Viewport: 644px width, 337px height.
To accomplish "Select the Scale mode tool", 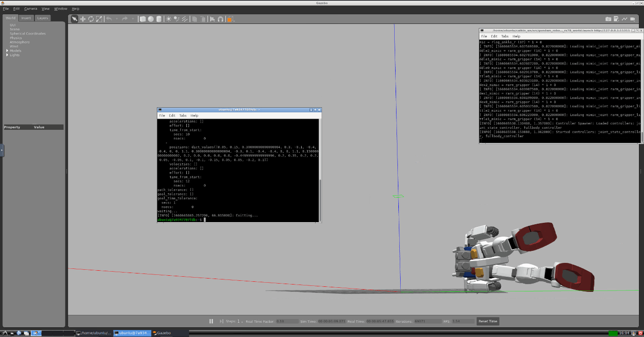I will [x=99, y=19].
